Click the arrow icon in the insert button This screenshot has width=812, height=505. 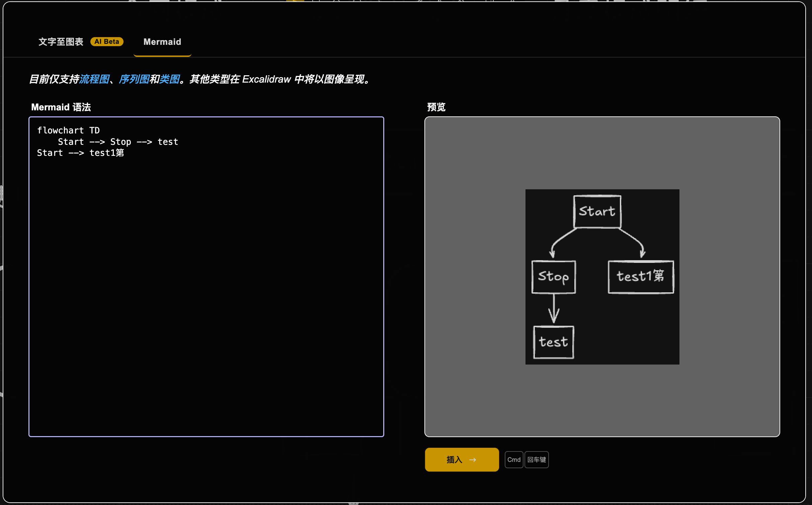tap(473, 460)
